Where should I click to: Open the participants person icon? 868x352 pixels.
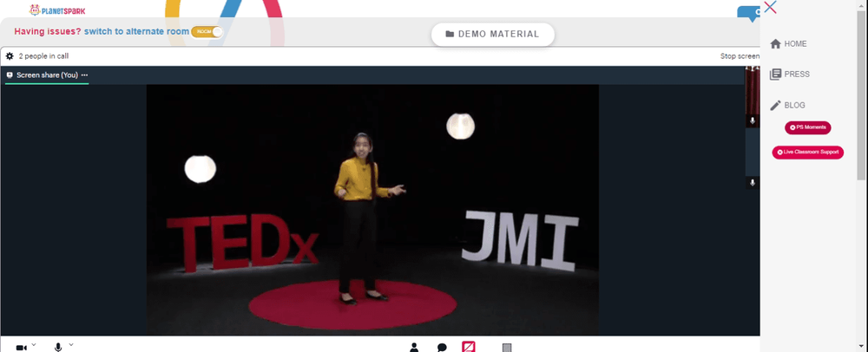(x=414, y=347)
